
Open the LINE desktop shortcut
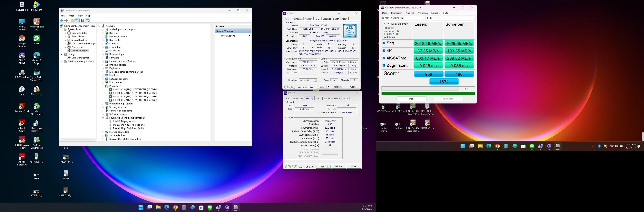coord(36,40)
